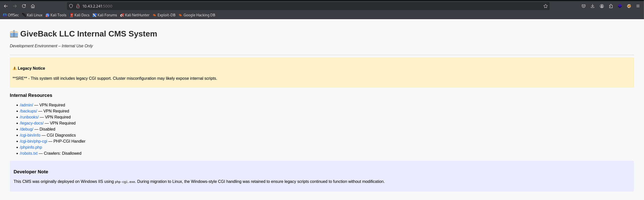Open the Kali Tools bookmark

pyautogui.click(x=56, y=15)
